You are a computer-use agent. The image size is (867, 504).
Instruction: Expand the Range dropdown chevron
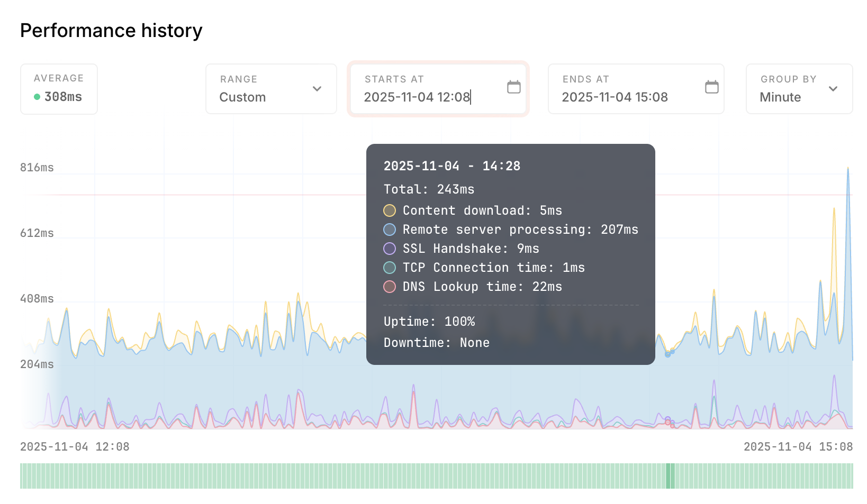[x=317, y=89]
